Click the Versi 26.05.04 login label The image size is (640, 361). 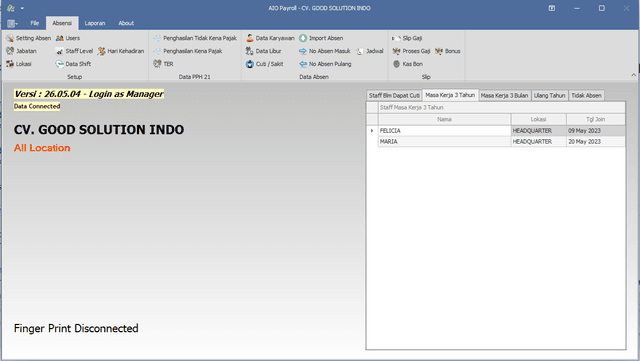[x=89, y=94]
